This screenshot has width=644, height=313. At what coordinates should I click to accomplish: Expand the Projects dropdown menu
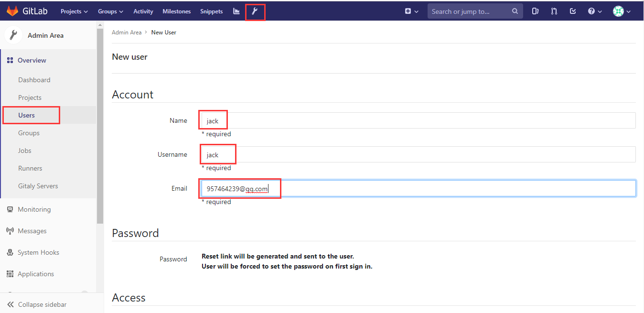[74, 11]
